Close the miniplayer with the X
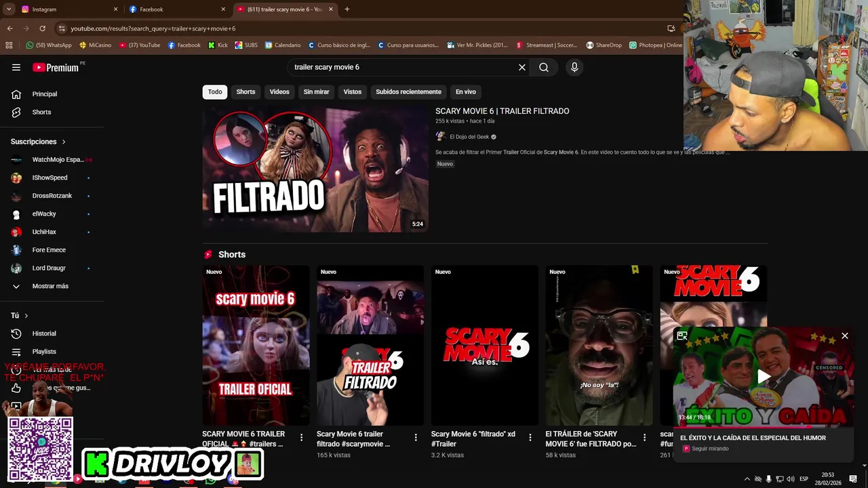The image size is (868, 488). tap(845, 335)
